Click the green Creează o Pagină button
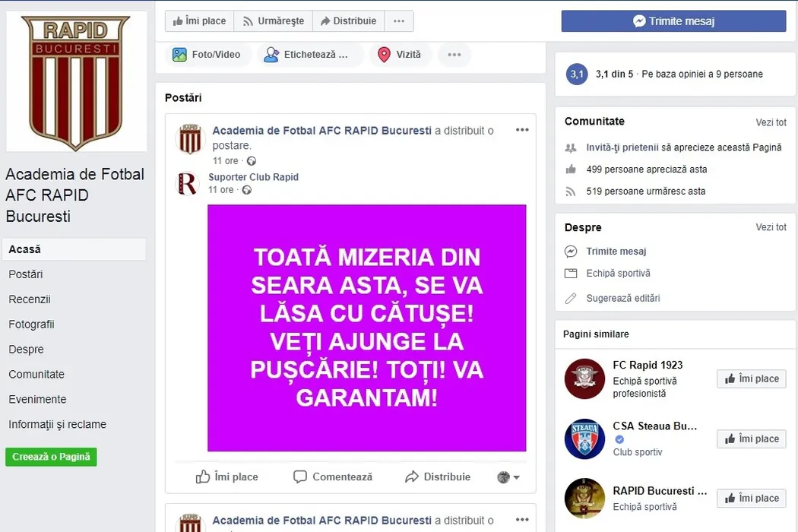The height and width of the screenshot is (532, 798). (x=51, y=457)
